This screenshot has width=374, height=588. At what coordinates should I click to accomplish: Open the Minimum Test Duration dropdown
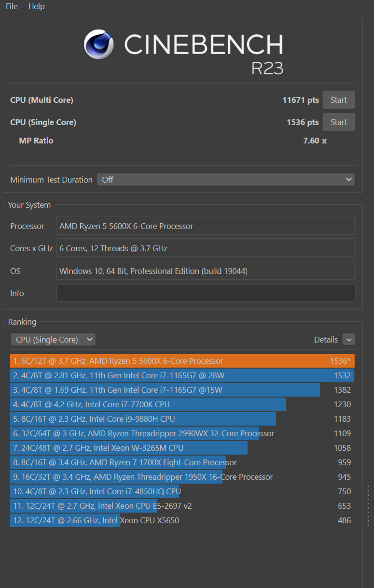[x=226, y=179]
